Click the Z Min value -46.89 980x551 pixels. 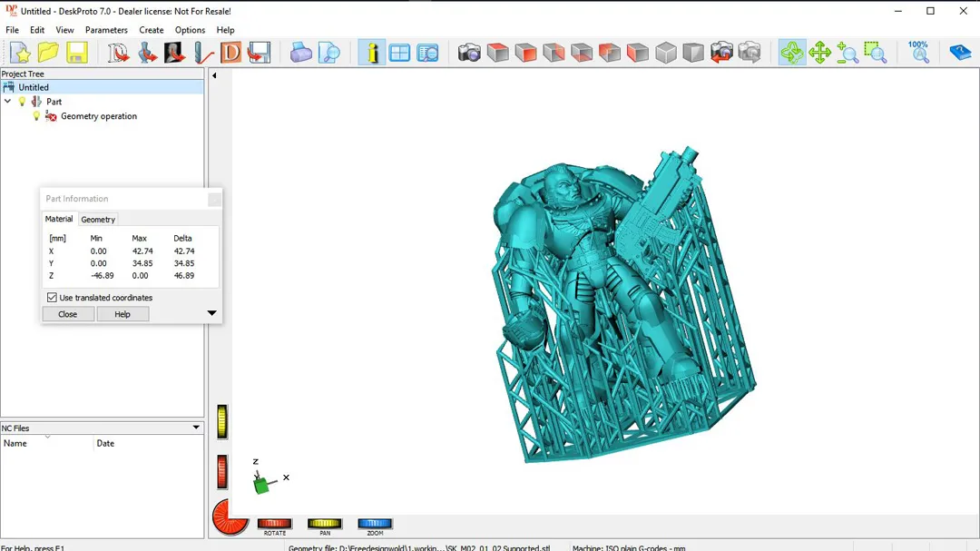[x=101, y=276]
